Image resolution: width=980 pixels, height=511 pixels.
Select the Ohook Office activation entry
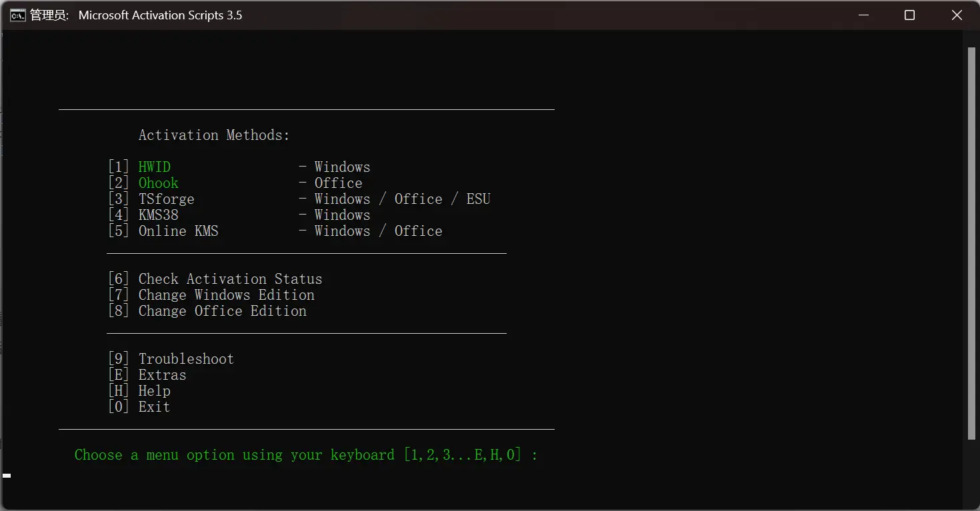(158, 183)
